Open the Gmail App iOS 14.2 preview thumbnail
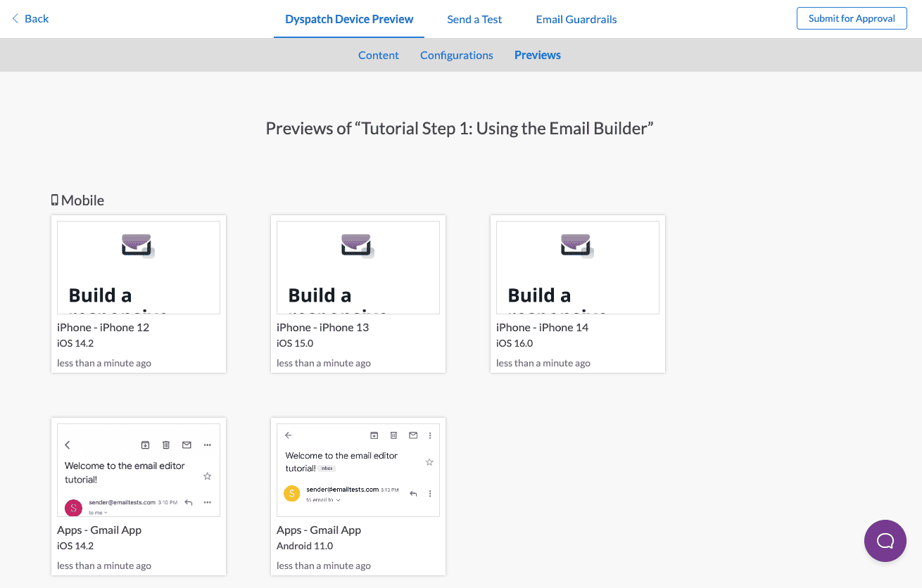Screen dimensions: 922x588 click(x=139, y=470)
